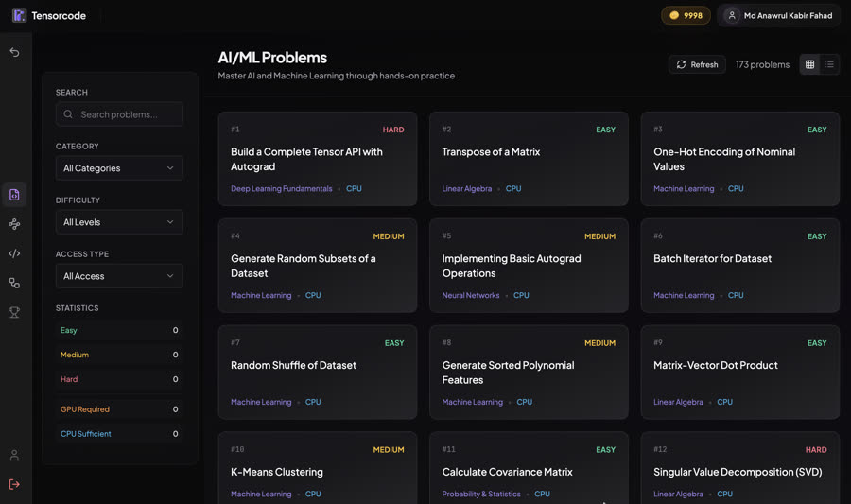This screenshot has width=851, height=504.
Task: Click Probability & Statistics tag on Covariance Matrix
Action: tap(481, 495)
